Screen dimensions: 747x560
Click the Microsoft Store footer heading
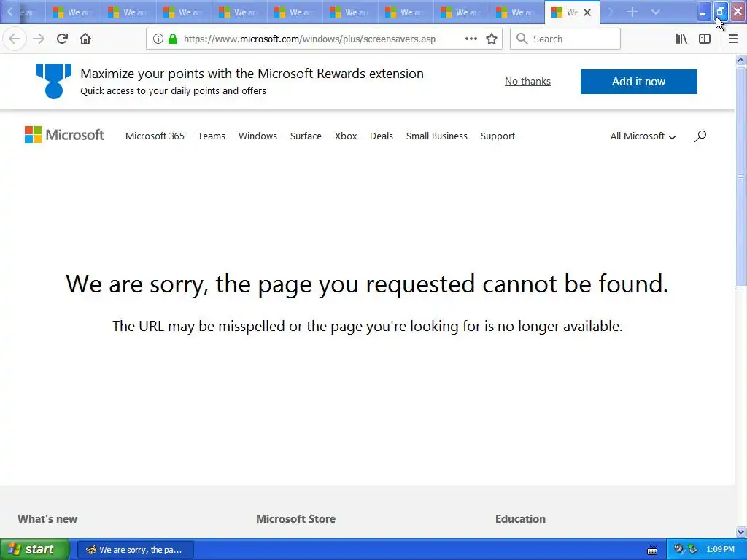coord(296,519)
